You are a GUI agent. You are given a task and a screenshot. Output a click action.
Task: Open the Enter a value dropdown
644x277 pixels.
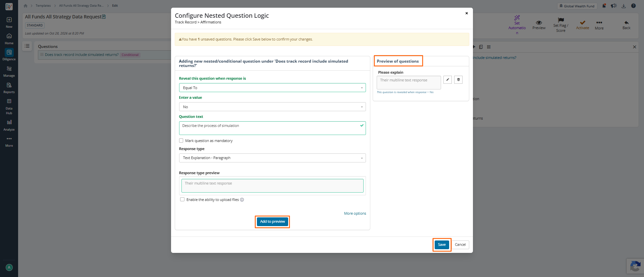click(x=272, y=107)
